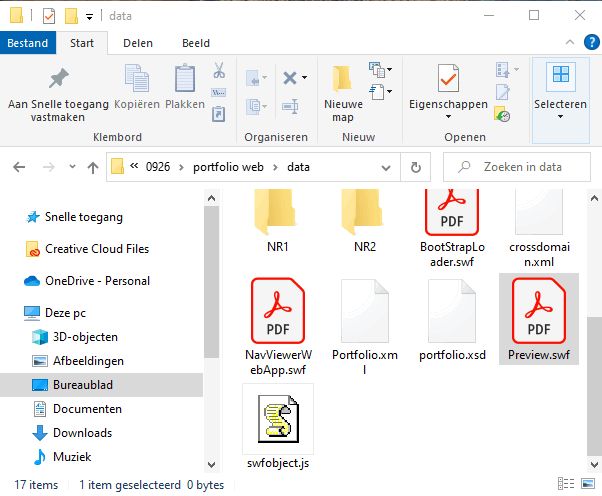Click the copy path icon
602x496 pixels.
coord(218,93)
